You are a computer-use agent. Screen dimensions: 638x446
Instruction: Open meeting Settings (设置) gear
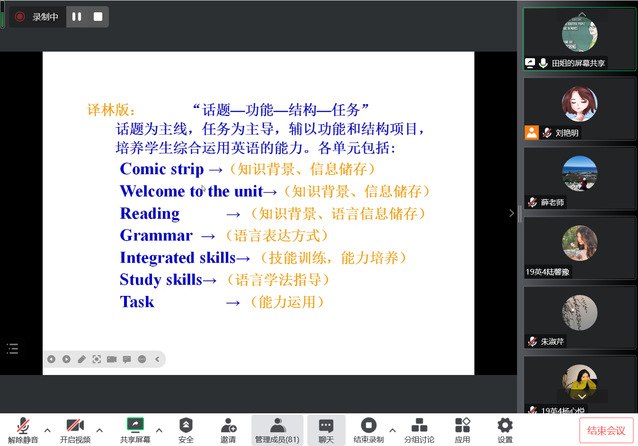[x=505, y=429]
